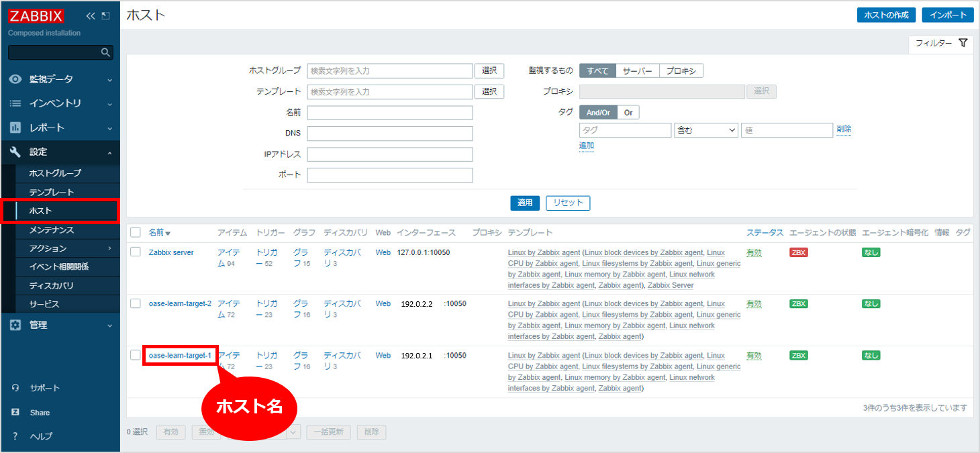Image resolution: width=980 pixels, height=453 pixels.
Task: Open Web link for Zabbix server
Action: point(383,252)
